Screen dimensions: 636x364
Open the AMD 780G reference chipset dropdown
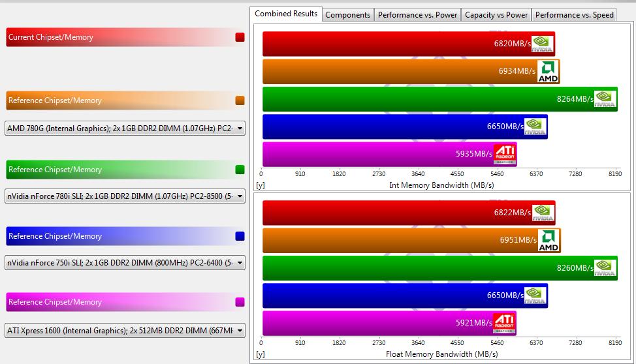[125, 128]
